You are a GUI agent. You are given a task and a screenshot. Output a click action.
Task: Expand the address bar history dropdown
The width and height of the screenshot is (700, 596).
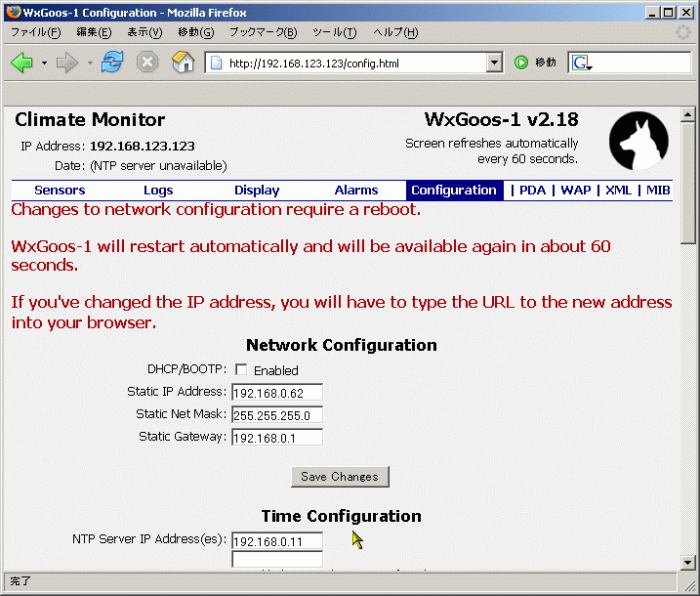(x=494, y=63)
